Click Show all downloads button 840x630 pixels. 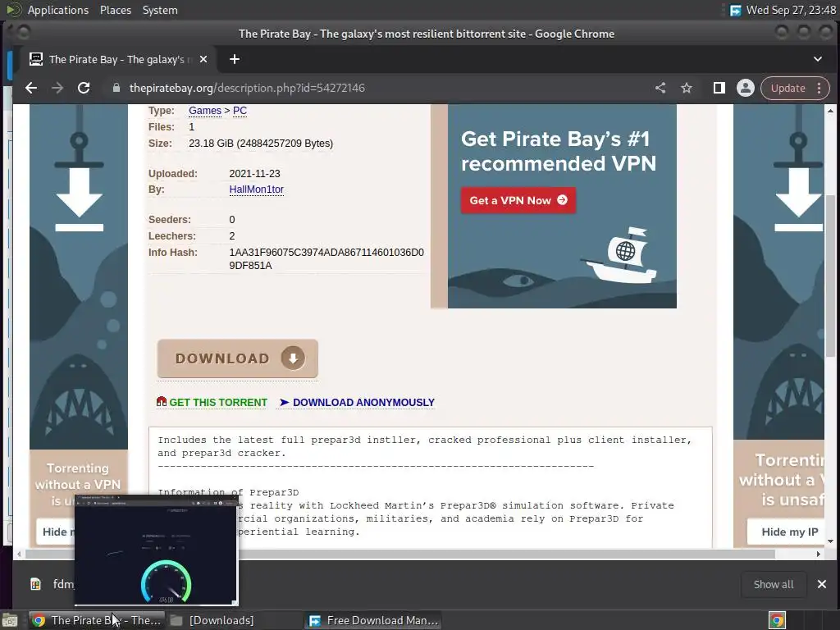[773, 584]
